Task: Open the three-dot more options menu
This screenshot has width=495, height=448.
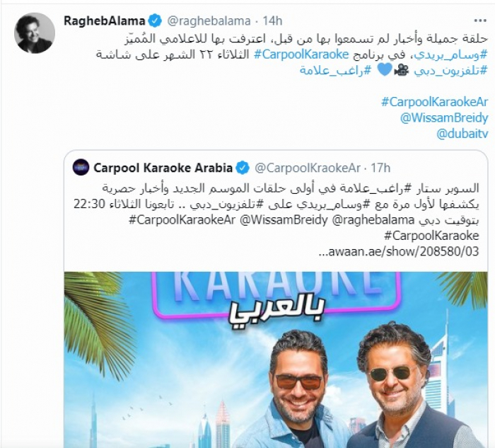Action: [480, 21]
